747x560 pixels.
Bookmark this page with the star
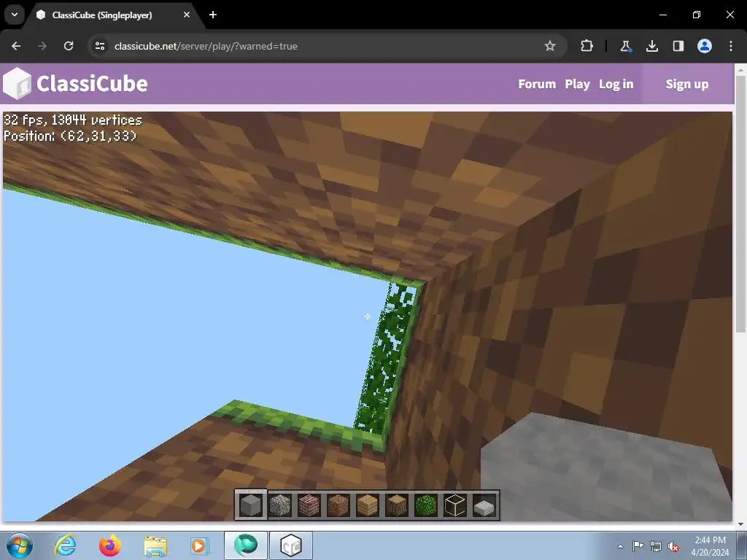[x=550, y=46]
